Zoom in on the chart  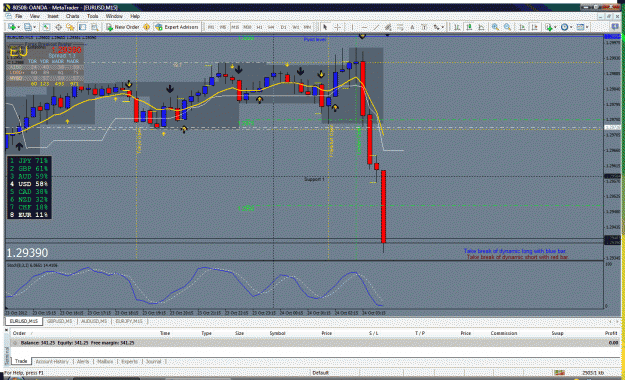pyautogui.click(x=495, y=27)
